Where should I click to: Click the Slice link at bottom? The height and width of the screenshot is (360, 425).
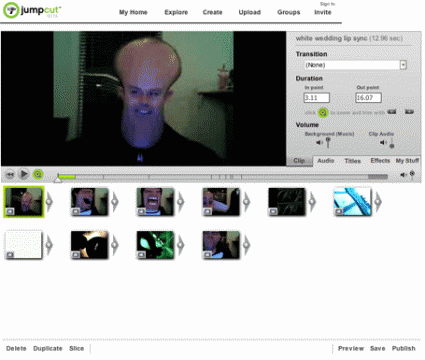coord(76,348)
